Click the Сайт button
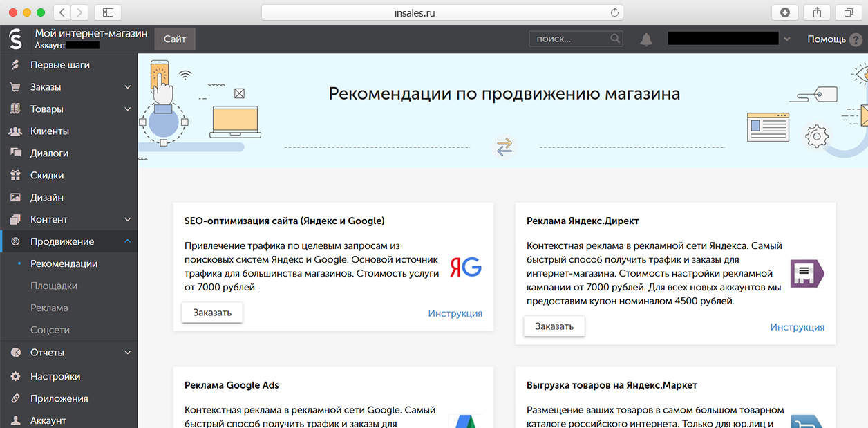 tap(175, 39)
